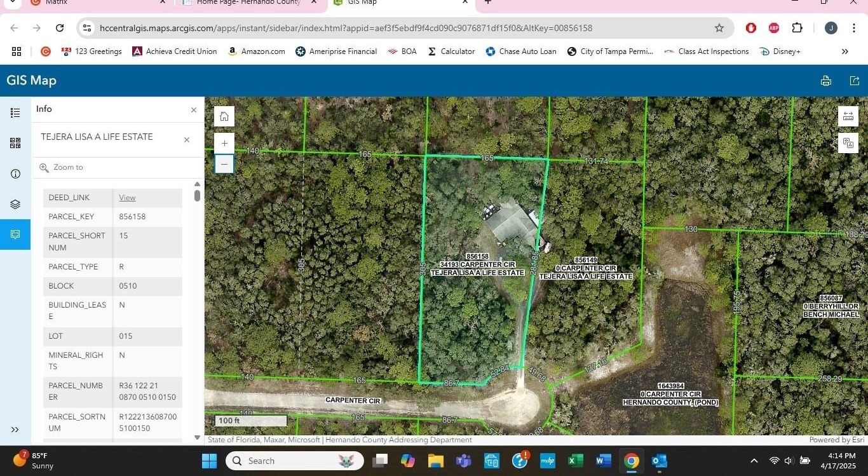Open the Legend panel in GIS sidebar
Screen dimensions: 868x476
pos(15,112)
